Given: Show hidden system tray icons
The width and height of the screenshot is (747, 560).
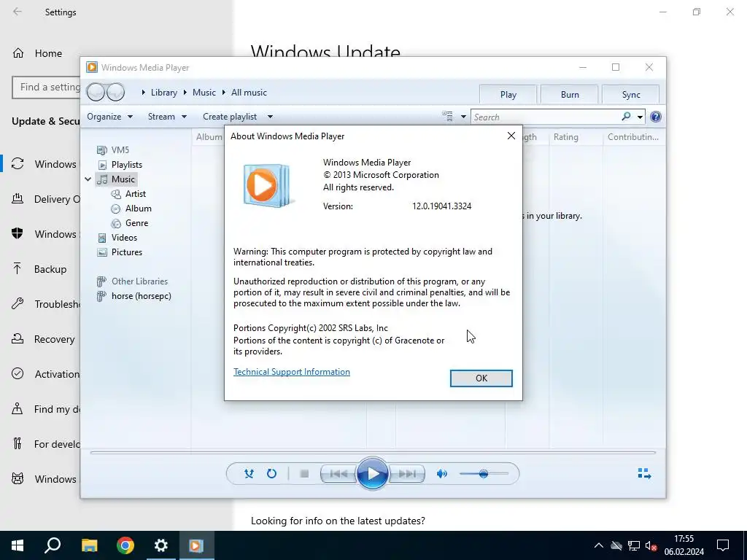Looking at the screenshot, I should (599, 545).
